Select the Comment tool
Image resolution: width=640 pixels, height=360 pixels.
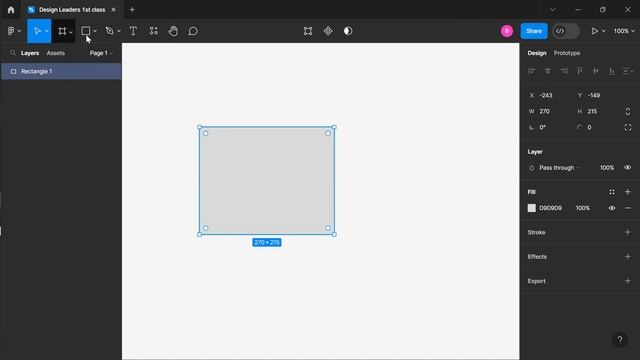click(x=193, y=31)
